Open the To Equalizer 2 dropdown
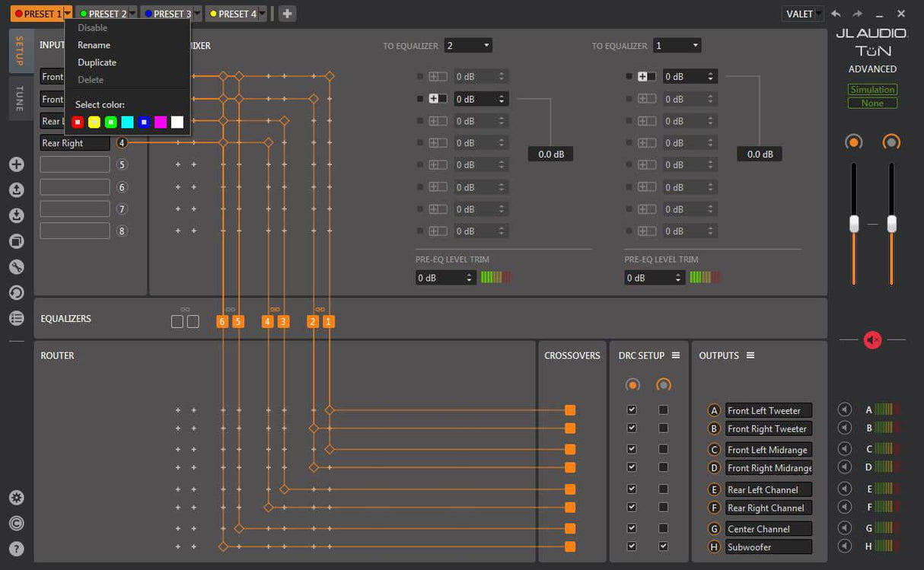The width and height of the screenshot is (924, 570). pyautogui.click(x=468, y=46)
